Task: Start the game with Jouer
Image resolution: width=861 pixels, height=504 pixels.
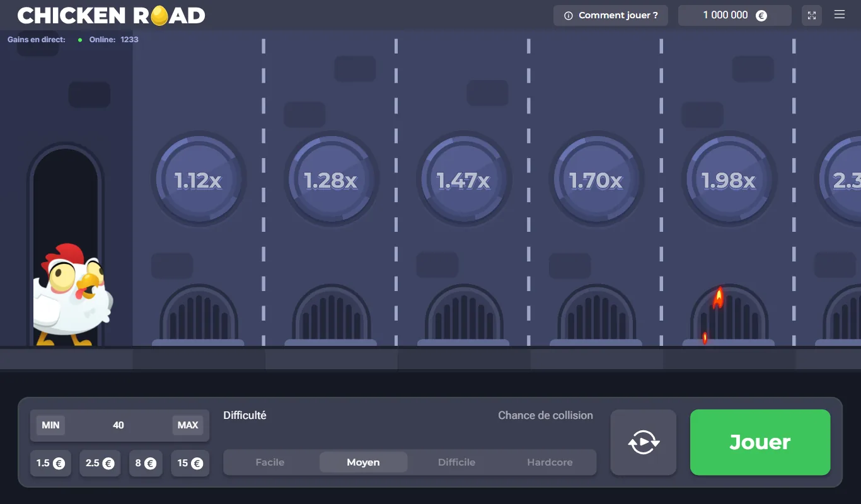Action: (x=760, y=442)
